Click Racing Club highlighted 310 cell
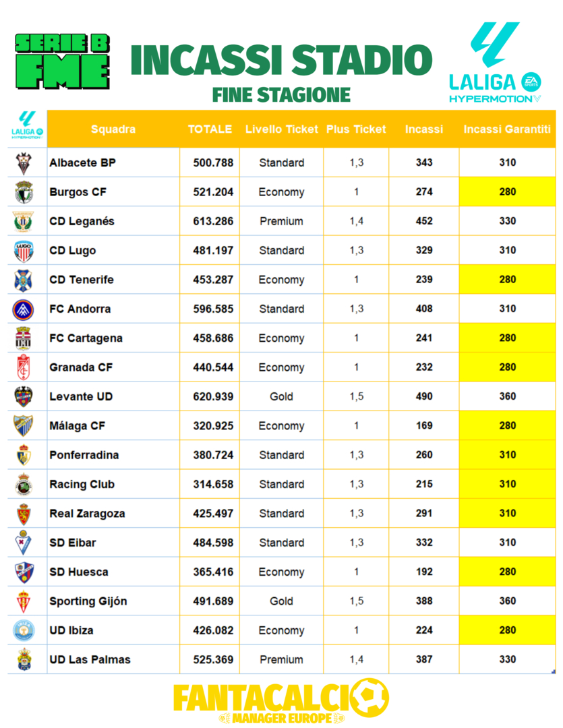Viewport: 563px width, 728px height. coord(507,484)
